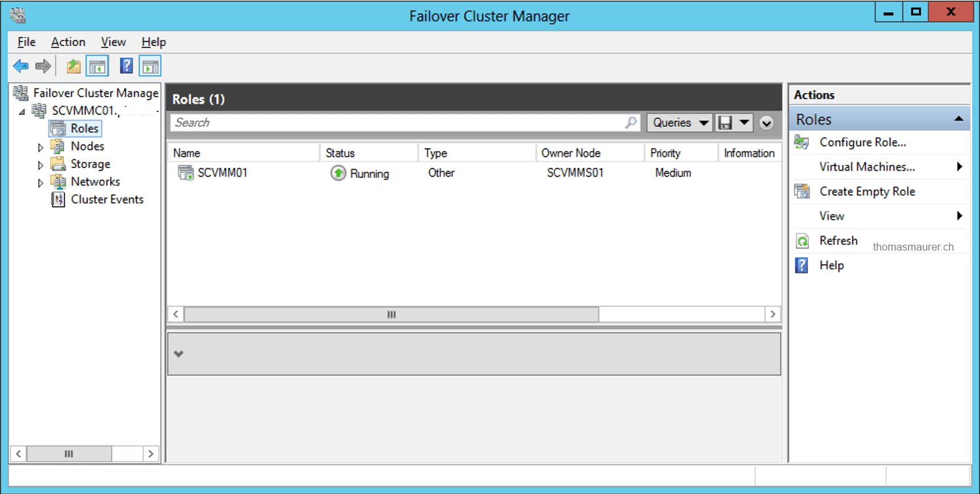Click the SCVMM01 role icon
This screenshot has width=980, height=494.
click(x=186, y=173)
